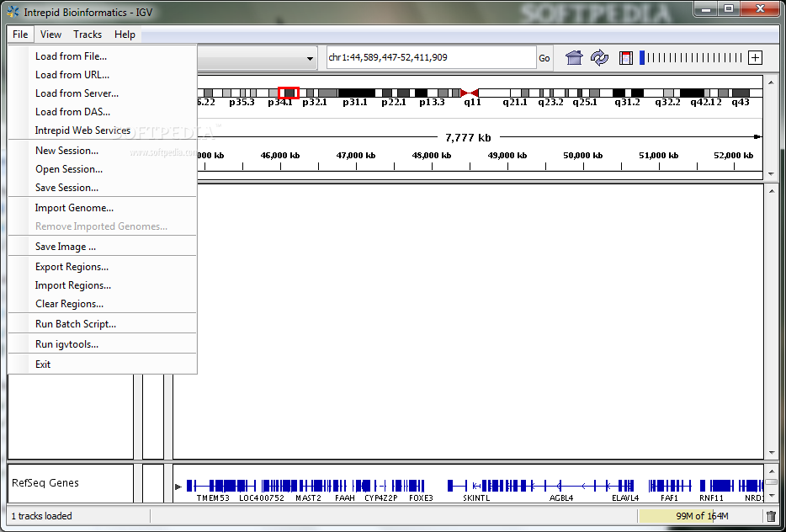Click the red box on the chromosome ideogram
This screenshot has height=532, width=786.
[x=289, y=93]
